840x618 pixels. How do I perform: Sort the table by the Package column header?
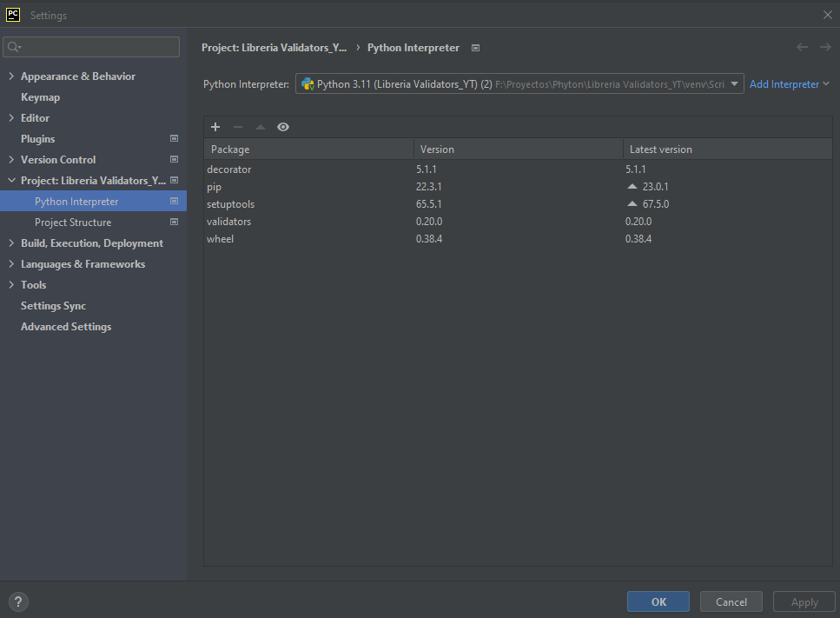(x=229, y=149)
